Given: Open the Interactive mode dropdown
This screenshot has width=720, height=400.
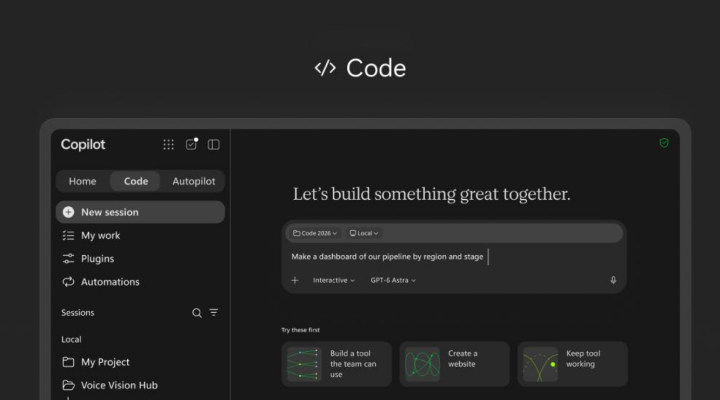Looking at the screenshot, I should (334, 280).
